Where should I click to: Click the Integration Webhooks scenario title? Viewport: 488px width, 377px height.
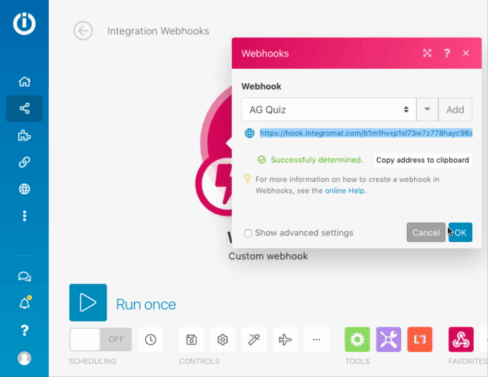(x=158, y=31)
